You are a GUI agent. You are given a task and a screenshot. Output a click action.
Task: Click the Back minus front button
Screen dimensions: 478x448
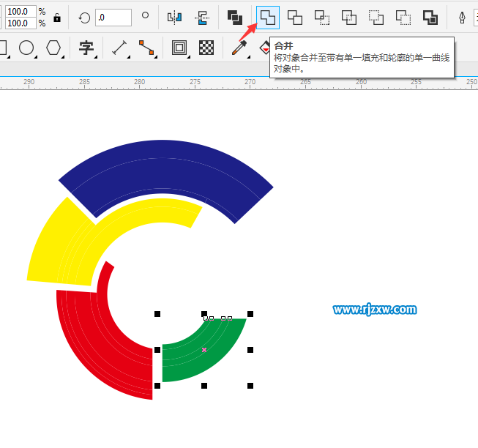(x=403, y=17)
